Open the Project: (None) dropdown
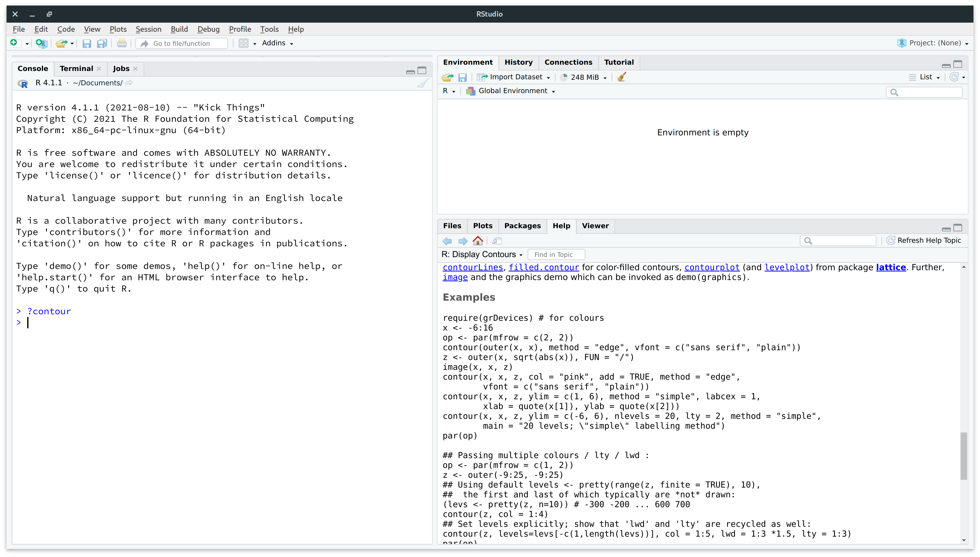This screenshot has height=557, width=980. click(933, 43)
